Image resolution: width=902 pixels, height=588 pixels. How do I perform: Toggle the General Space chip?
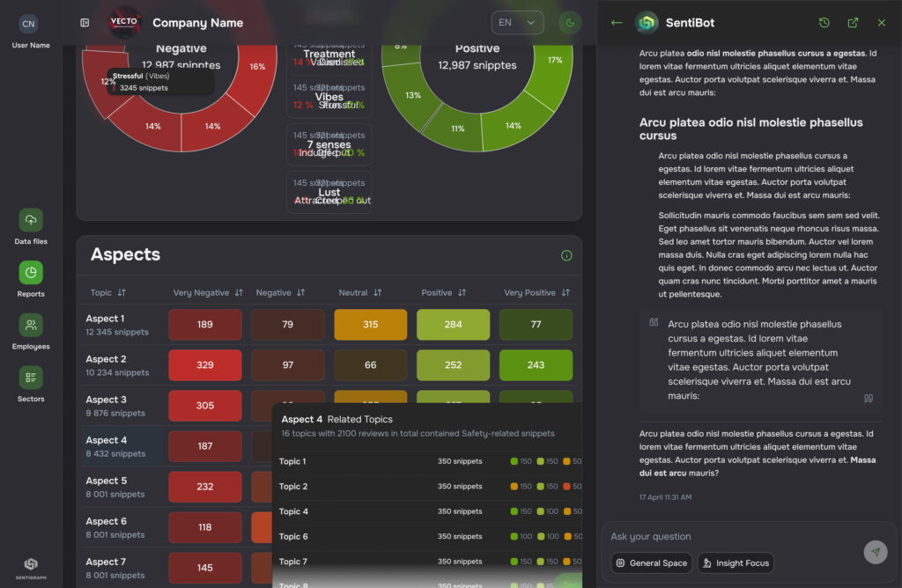[x=651, y=563]
